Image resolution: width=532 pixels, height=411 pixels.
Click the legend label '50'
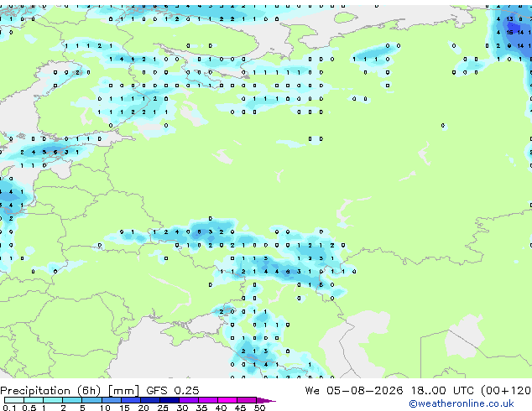(260, 408)
